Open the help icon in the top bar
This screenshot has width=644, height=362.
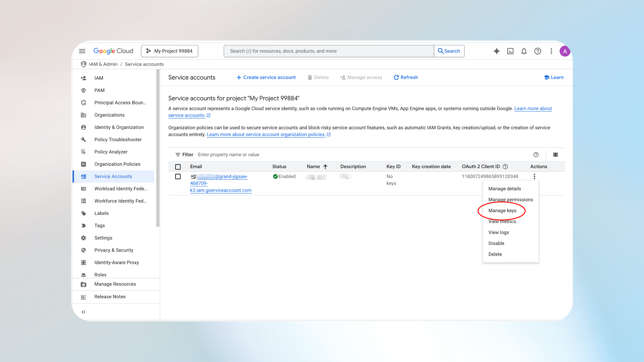[538, 51]
